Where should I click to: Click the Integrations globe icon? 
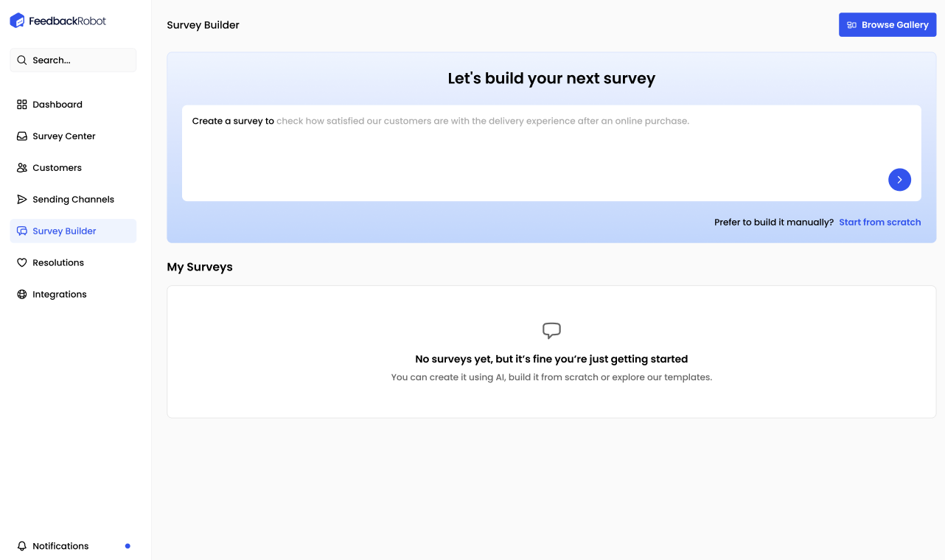point(21,294)
